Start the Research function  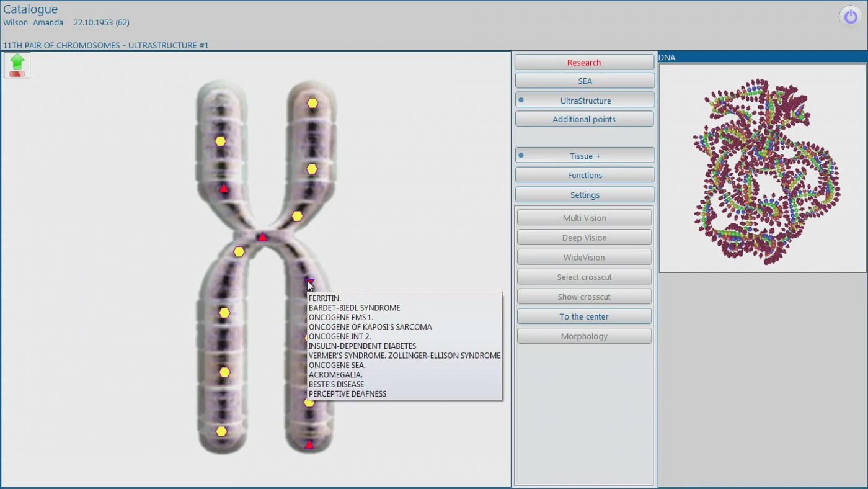(584, 63)
